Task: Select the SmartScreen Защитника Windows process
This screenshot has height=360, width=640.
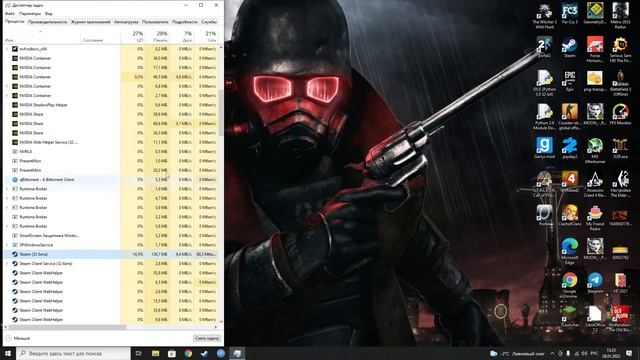Action: [111, 236]
